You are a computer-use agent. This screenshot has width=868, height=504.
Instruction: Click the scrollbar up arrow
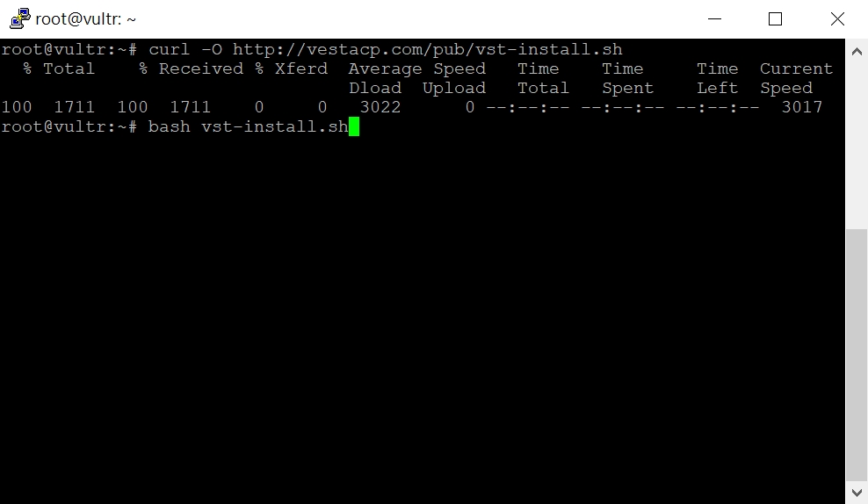[x=857, y=52]
